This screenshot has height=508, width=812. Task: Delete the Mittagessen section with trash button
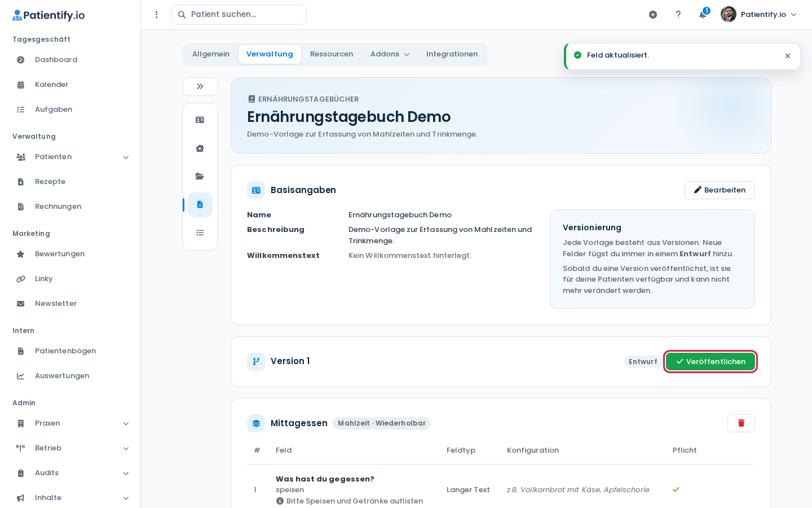click(741, 423)
